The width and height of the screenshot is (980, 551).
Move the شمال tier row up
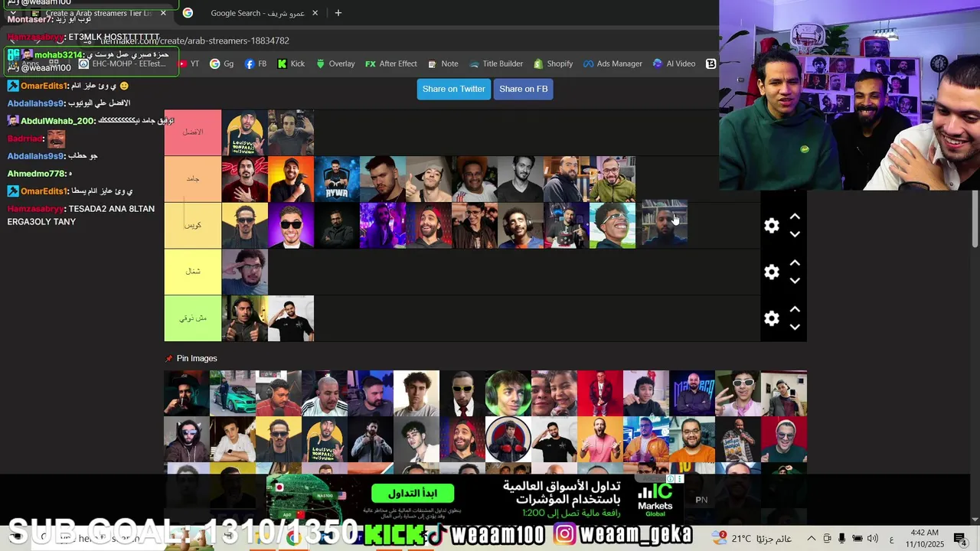click(x=795, y=263)
